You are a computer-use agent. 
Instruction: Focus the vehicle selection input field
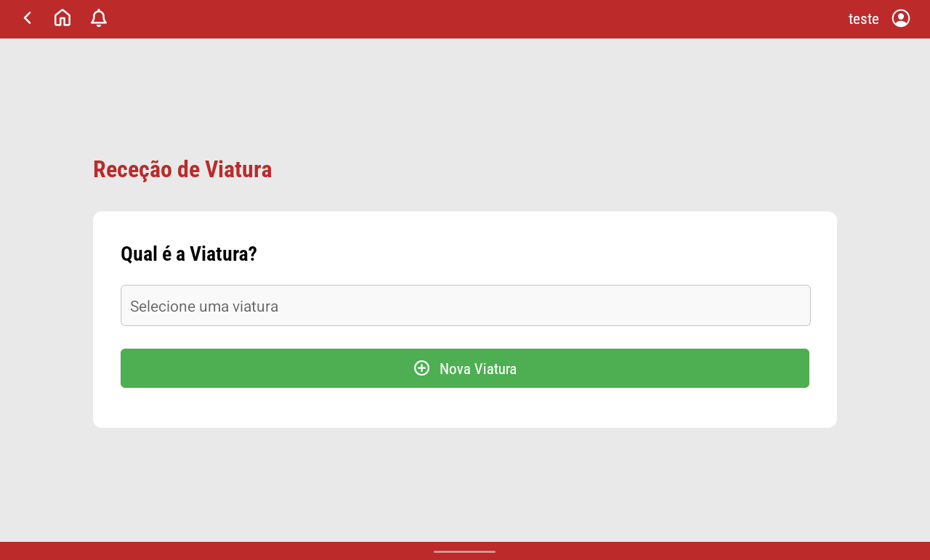(466, 306)
